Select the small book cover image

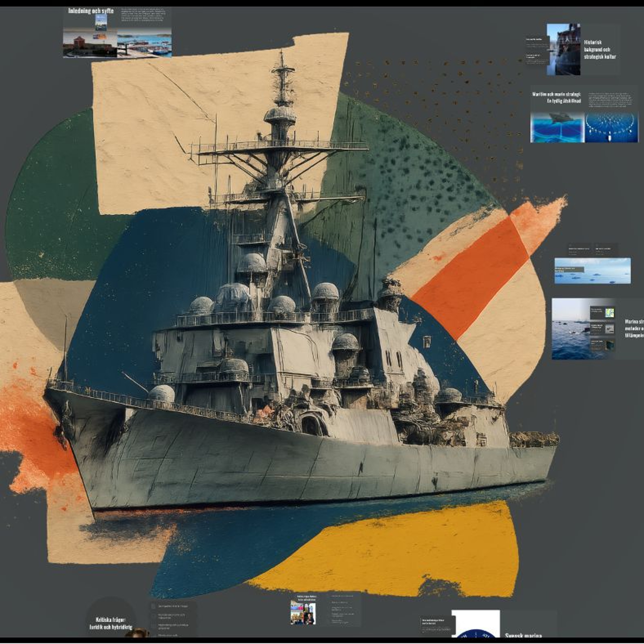tap(101, 22)
